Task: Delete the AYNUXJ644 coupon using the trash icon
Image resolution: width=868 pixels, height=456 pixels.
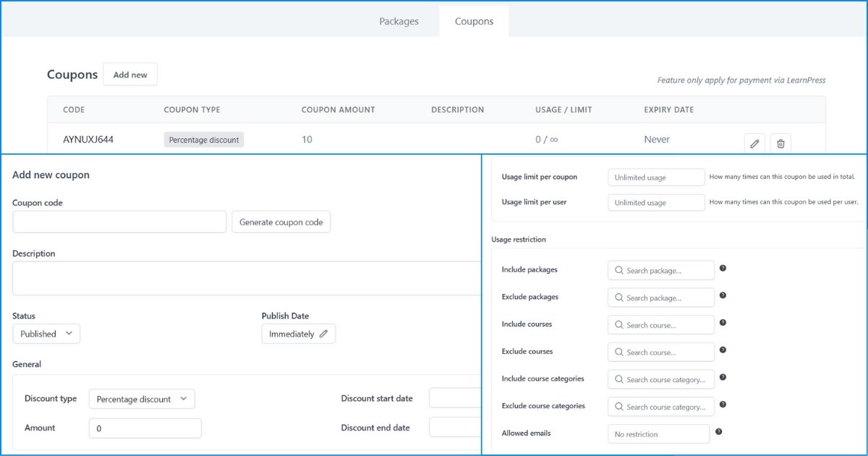Action: [x=780, y=143]
